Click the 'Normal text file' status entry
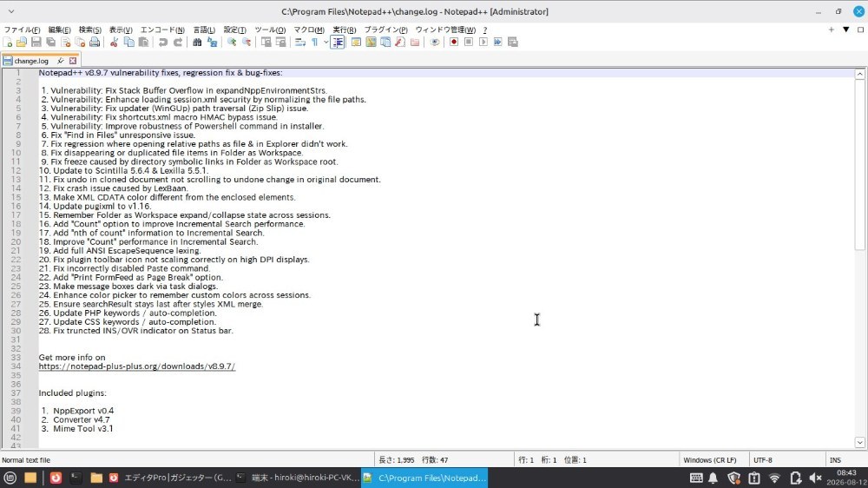 click(x=26, y=459)
